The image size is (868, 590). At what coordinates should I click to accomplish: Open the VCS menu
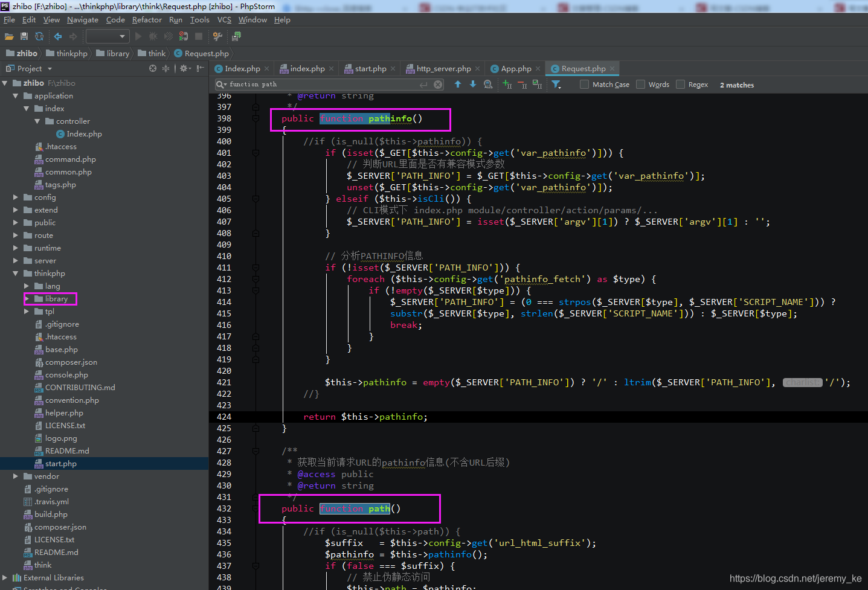click(x=224, y=20)
